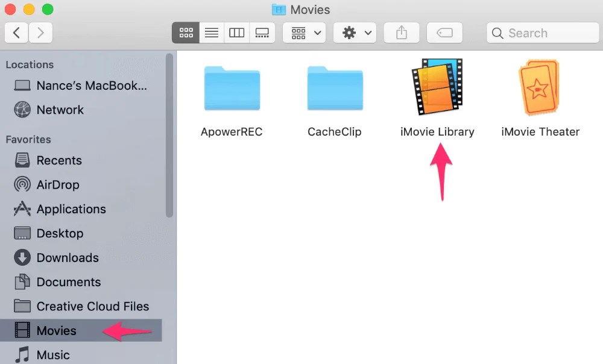
Task: Go back to the previous folder
Action: [16, 33]
